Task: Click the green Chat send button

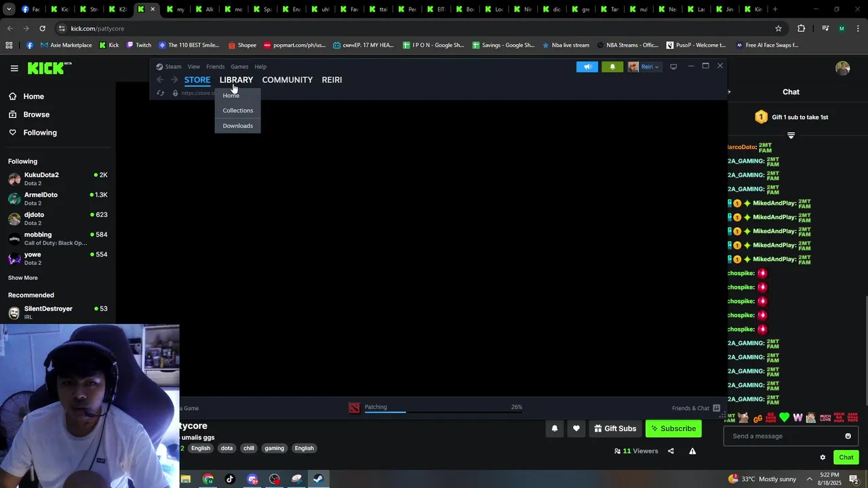Action: [x=846, y=457]
